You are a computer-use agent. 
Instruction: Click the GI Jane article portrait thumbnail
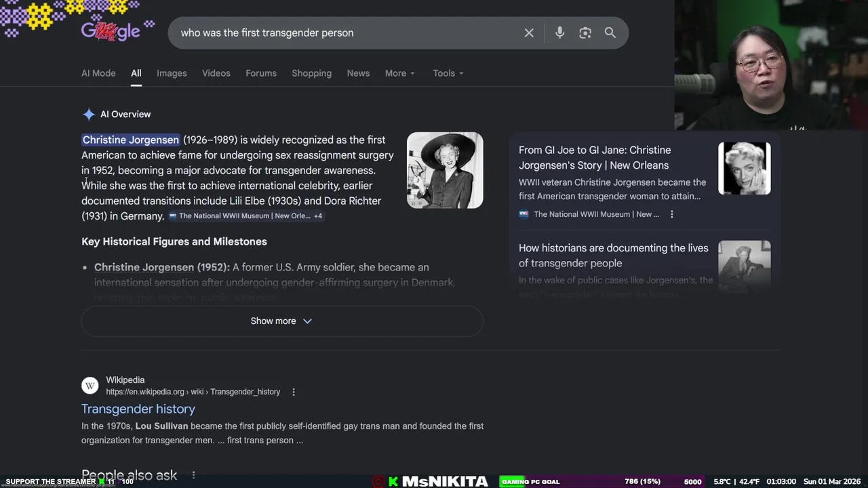tap(745, 168)
